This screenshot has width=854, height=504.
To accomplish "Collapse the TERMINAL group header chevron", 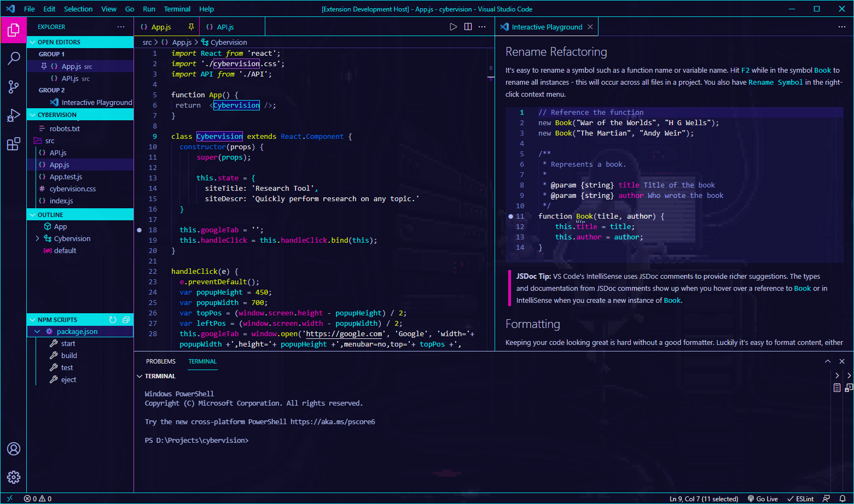I will [x=140, y=376].
